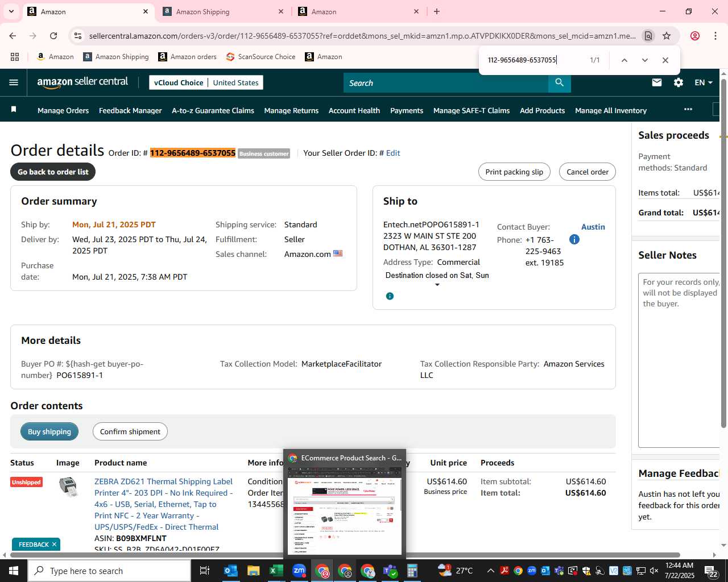728x582 pixels.
Task: Open Account Health menu item
Action: click(354, 110)
